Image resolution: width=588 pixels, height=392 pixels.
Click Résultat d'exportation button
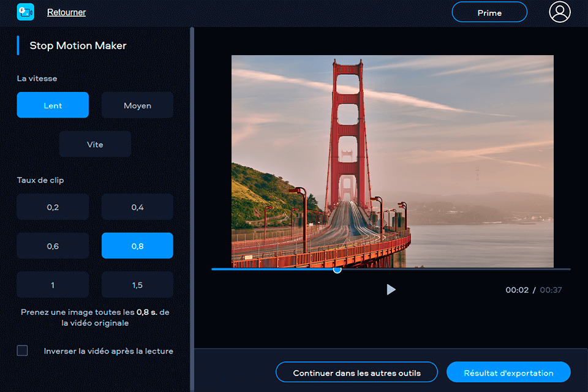(x=508, y=372)
